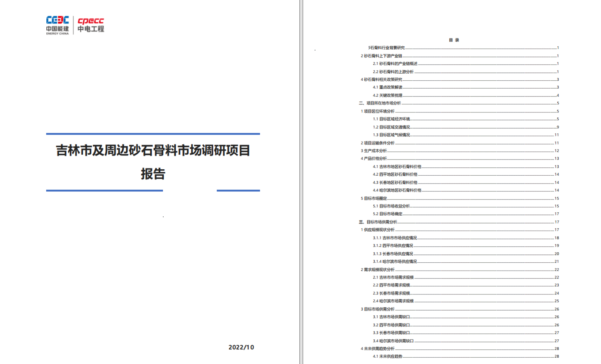Viewport: 601px width, 364px height.
Task: Click 1.3 目标区域气候情况 entry
Action: (x=391, y=135)
